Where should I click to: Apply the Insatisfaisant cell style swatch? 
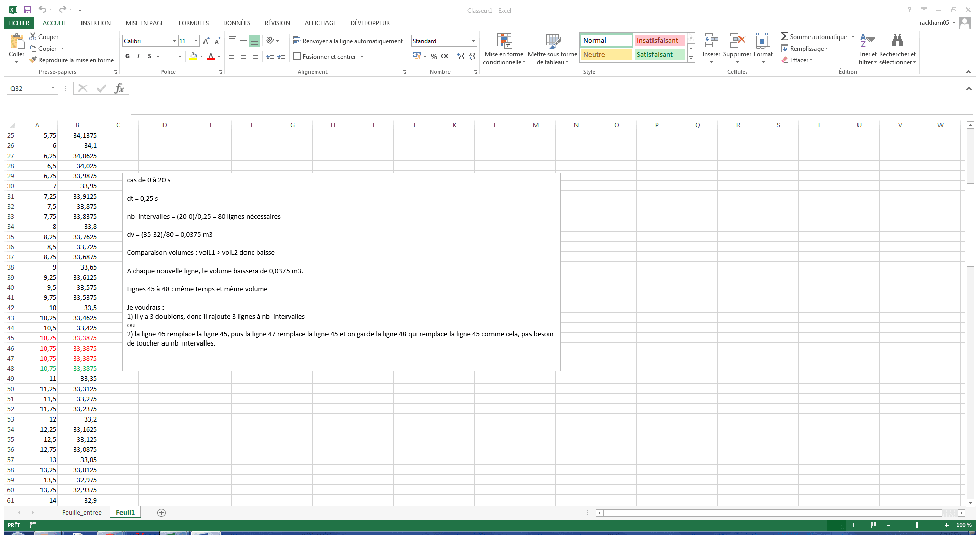coord(659,41)
